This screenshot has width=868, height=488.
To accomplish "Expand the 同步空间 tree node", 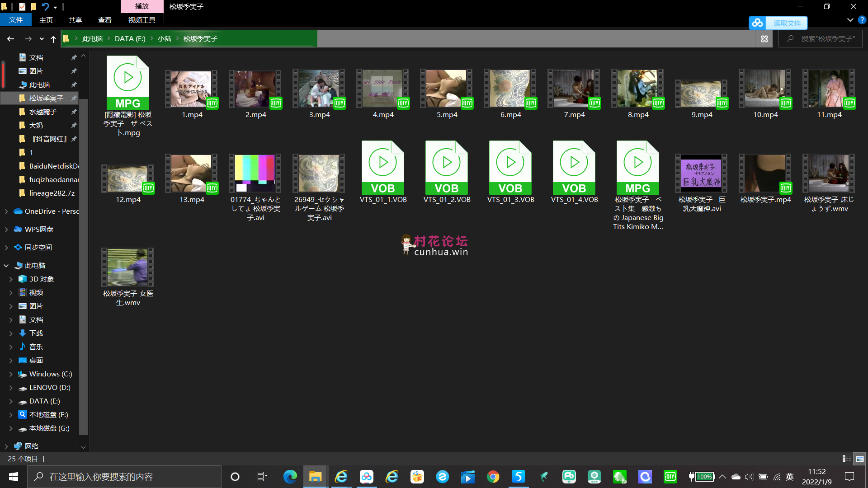I will [6, 248].
